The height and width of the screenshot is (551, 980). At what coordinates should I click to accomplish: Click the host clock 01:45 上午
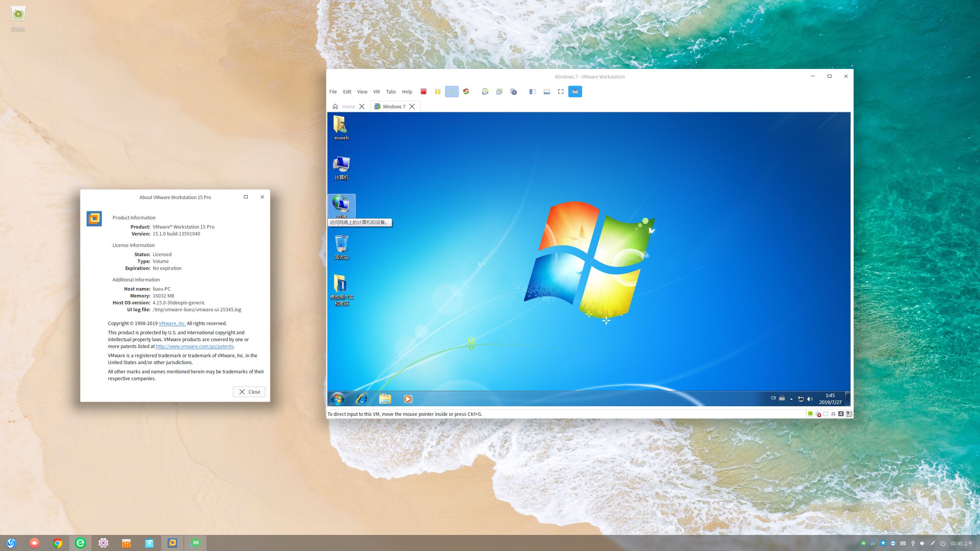click(962, 543)
